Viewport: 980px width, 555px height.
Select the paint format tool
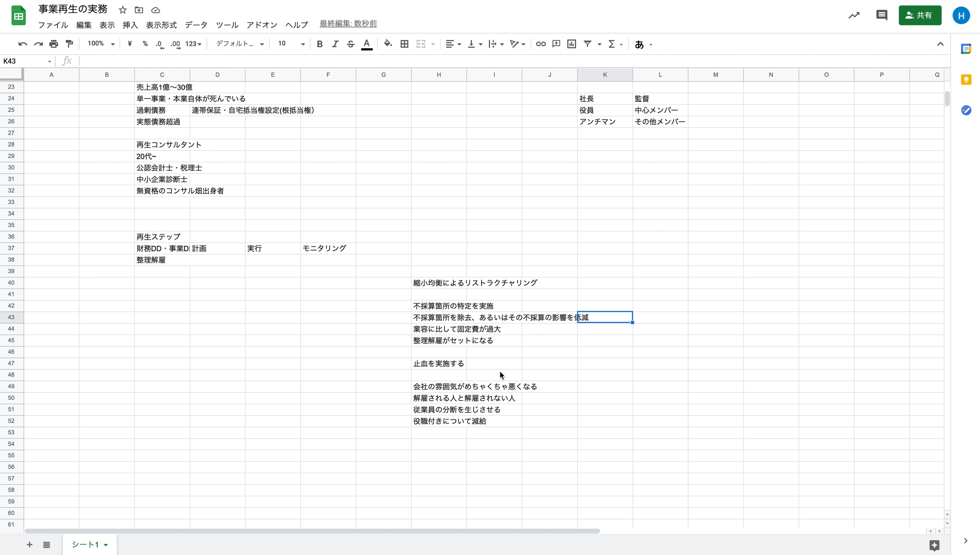click(x=69, y=44)
